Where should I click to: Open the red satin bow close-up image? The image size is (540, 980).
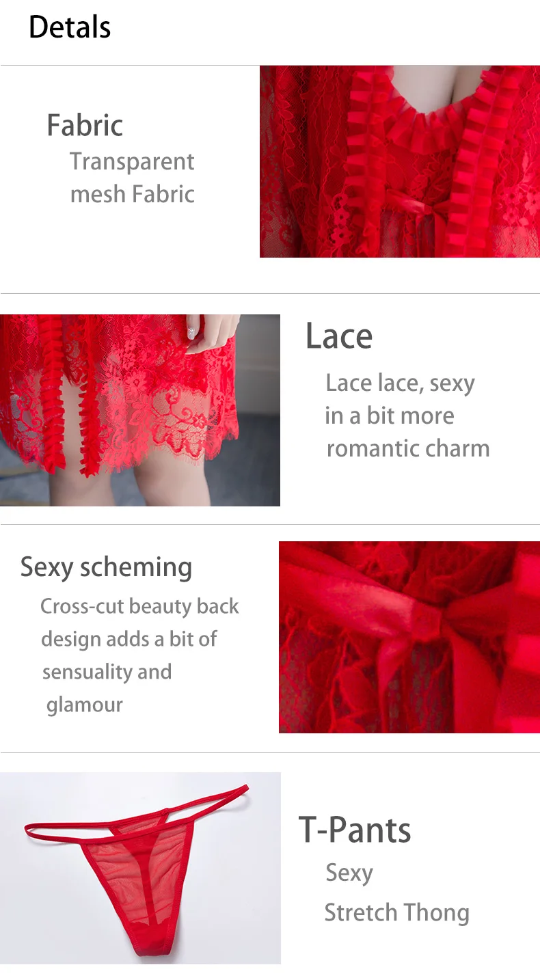[409, 637]
